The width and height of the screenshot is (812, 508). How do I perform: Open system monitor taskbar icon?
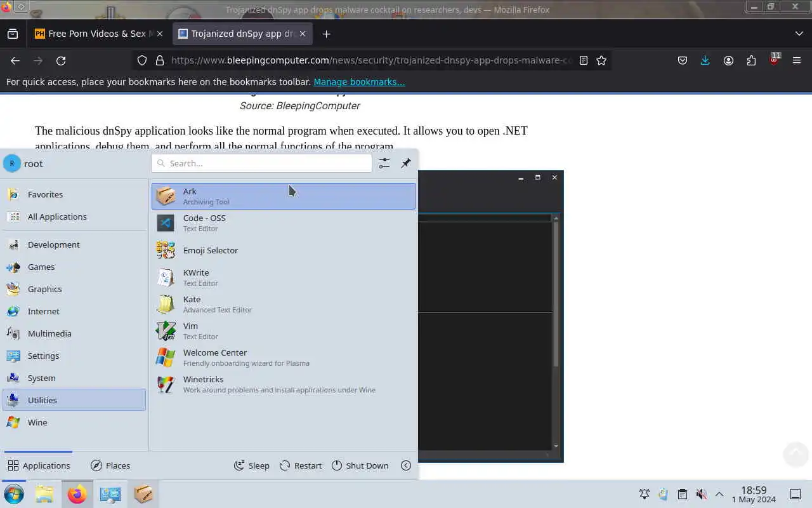(110, 494)
